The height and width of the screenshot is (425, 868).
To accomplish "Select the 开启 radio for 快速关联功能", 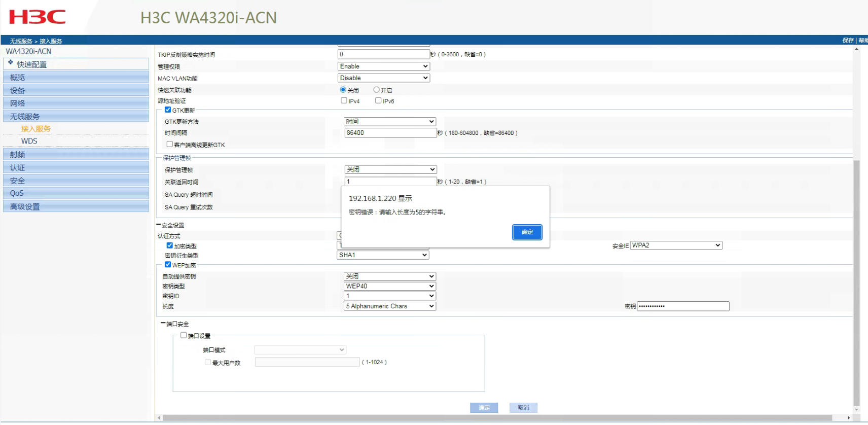I will pyautogui.click(x=377, y=90).
